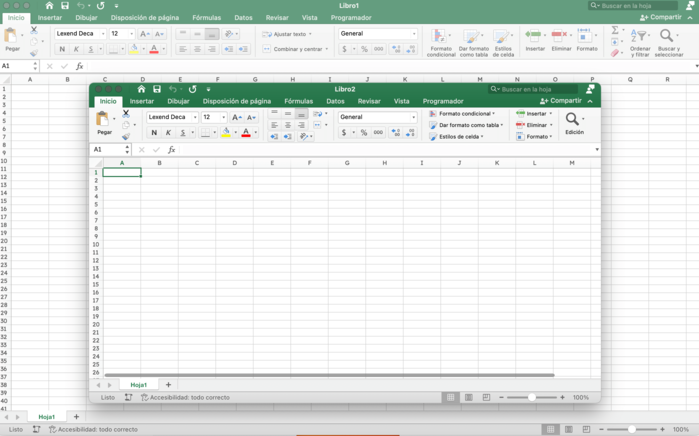Open font name dropdown Lexend Deca in Libro2
699x436 pixels.
point(195,117)
